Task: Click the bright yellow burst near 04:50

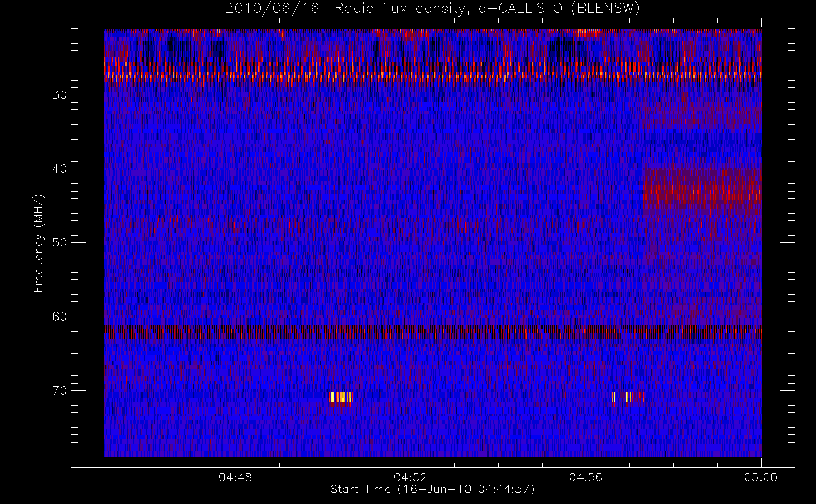Action: click(x=341, y=397)
